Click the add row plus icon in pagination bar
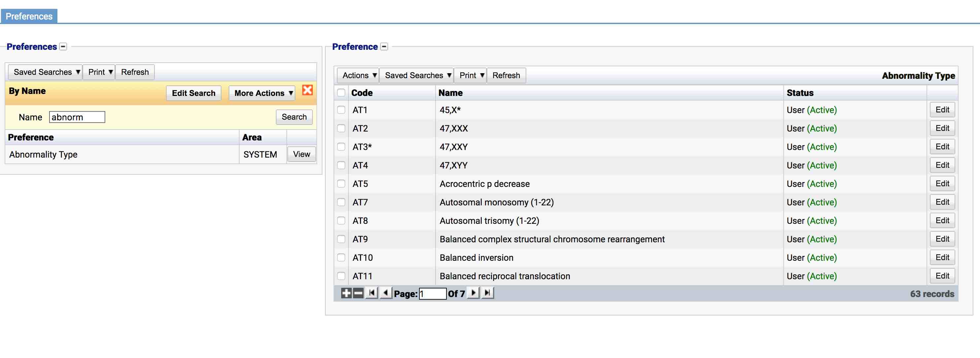Image resolution: width=980 pixels, height=358 pixels. coord(346,293)
